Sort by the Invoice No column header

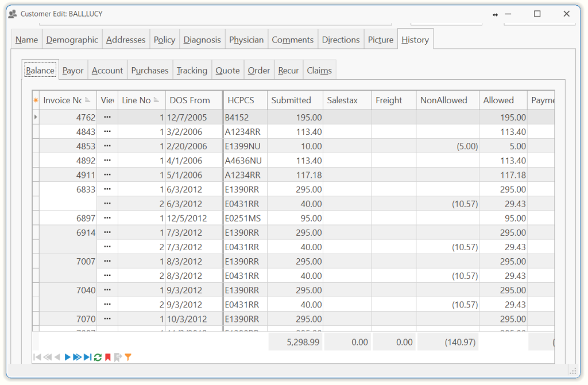pos(68,100)
